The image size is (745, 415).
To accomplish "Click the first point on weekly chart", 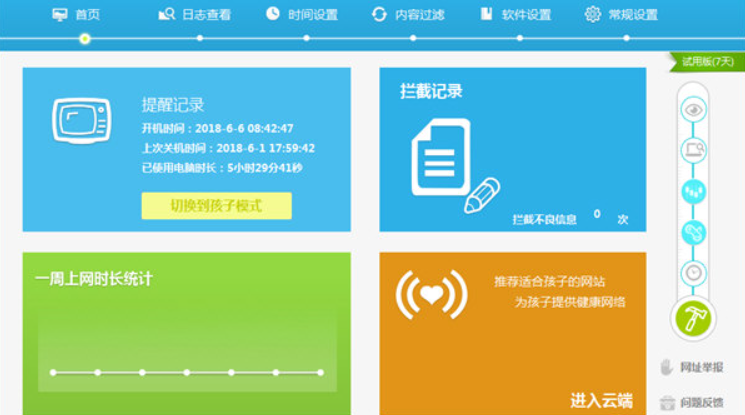I will [x=53, y=373].
